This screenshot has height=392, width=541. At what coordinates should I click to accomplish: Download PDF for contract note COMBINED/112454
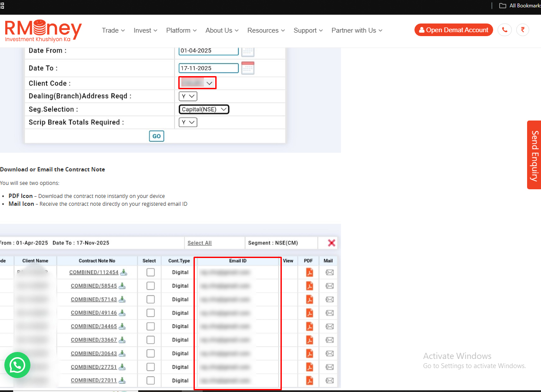tap(309, 272)
